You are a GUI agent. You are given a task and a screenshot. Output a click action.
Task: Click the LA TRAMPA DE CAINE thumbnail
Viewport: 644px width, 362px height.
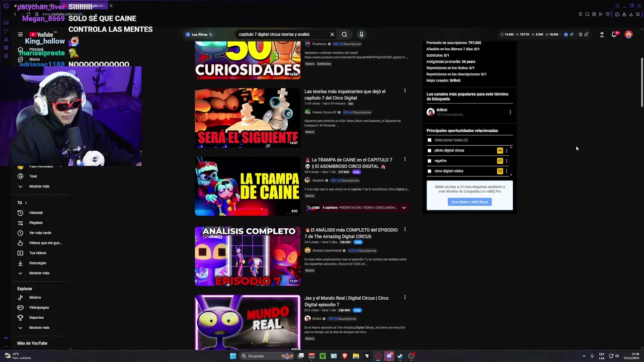[x=248, y=186]
